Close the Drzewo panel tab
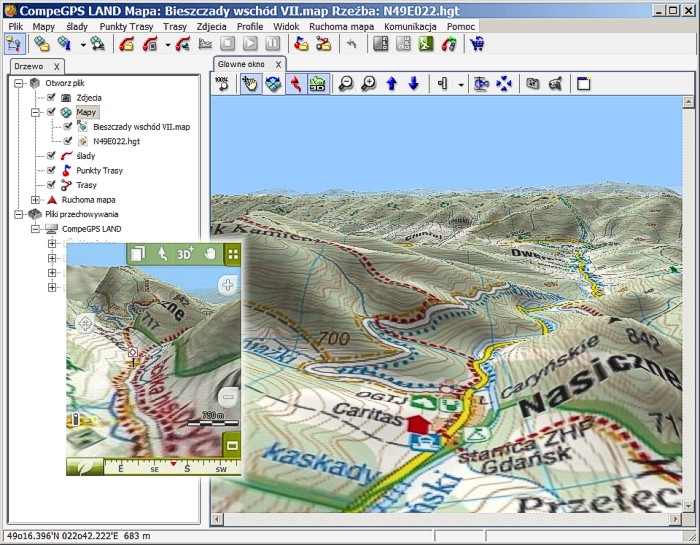The image size is (700, 545). [x=57, y=67]
